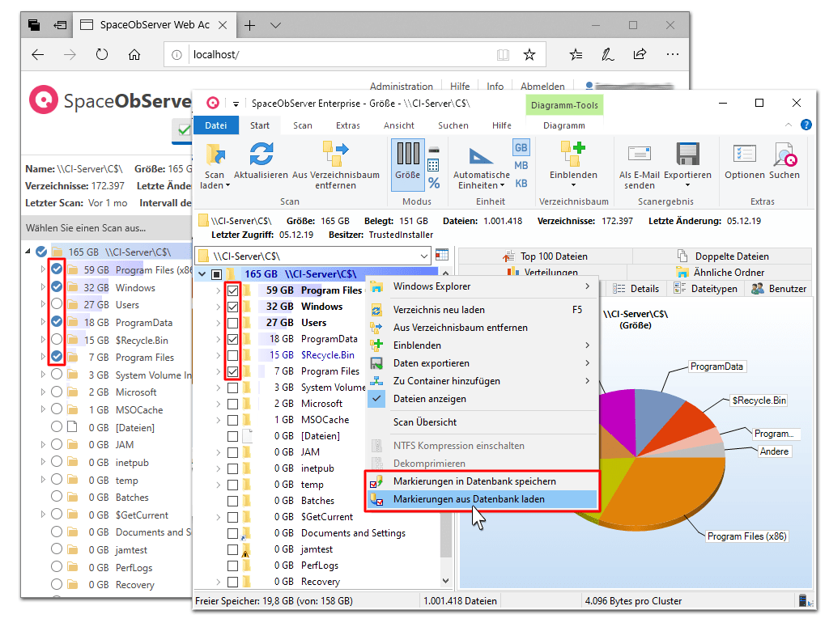Check the $Recycle.Bin 15 GB checkbox
The width and height of the screenshot is (829, 644).
click(232, 355)
